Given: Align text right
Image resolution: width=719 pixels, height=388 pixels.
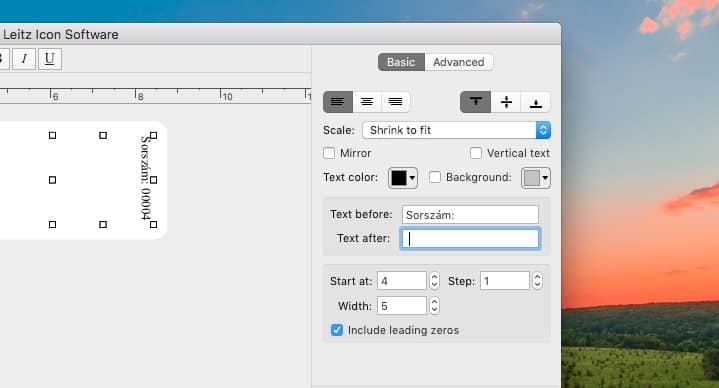Looking at the screenshot, I should (x=395, y=102).
